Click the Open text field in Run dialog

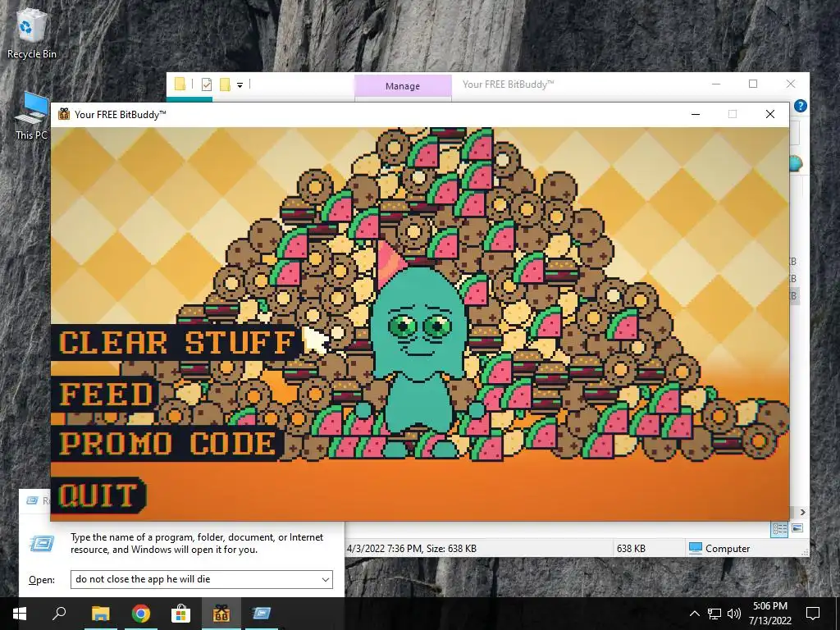[202, 579]
